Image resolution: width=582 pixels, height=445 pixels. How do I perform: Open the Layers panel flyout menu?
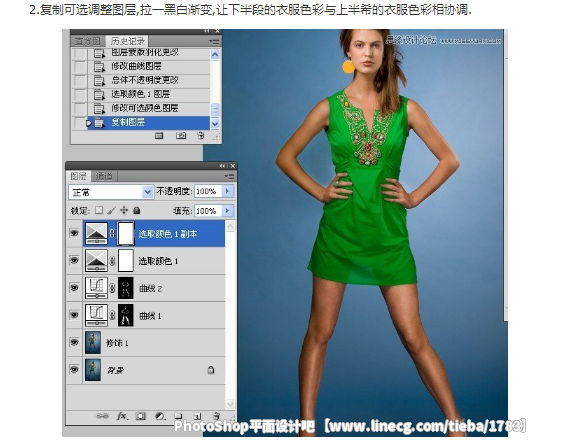(229, 176)
